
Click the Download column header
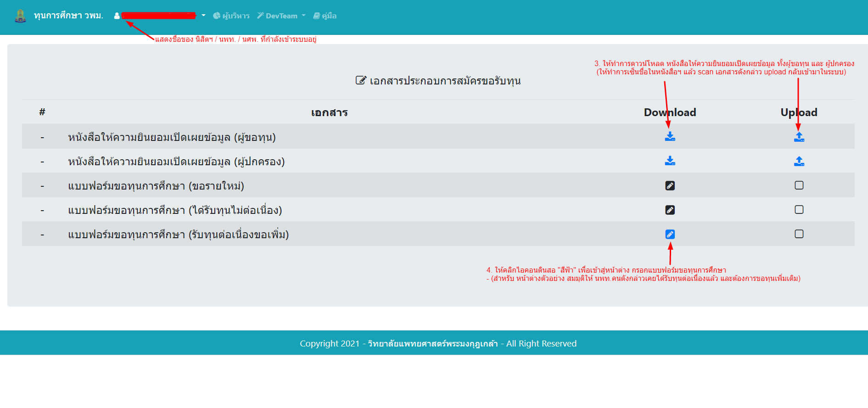pyautogui.click(x=670, y=112)
